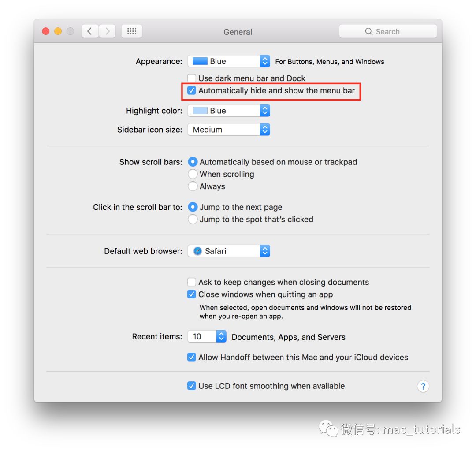The width and height of the screenshot is (476, 451).
Task: Show all preferences grid icon
Action: coord(132,31)
